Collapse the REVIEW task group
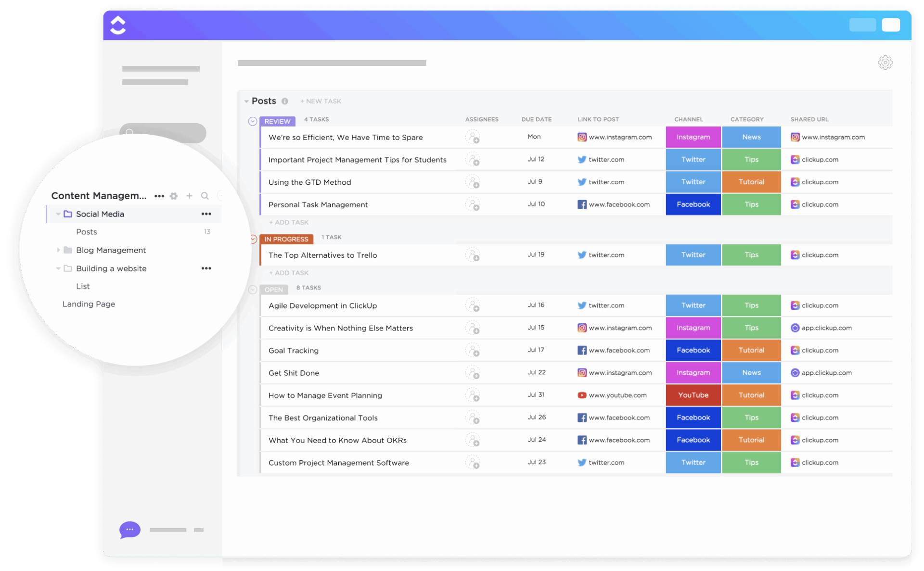 (252, 121)
